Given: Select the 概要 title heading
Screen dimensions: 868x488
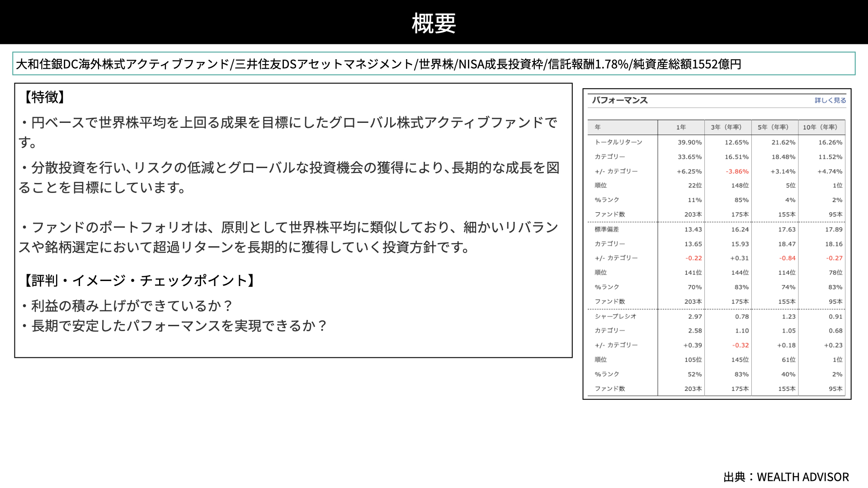Looking at the screenshot, I should point(434,23).
